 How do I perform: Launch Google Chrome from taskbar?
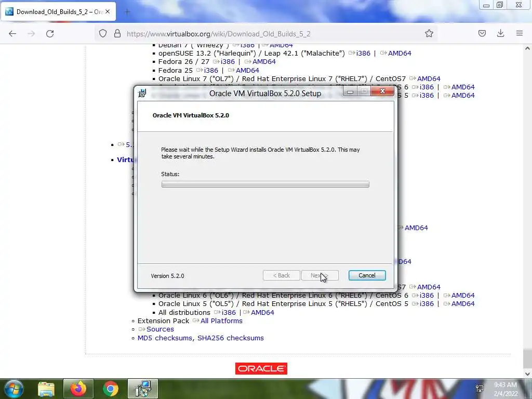coord(111,389)
